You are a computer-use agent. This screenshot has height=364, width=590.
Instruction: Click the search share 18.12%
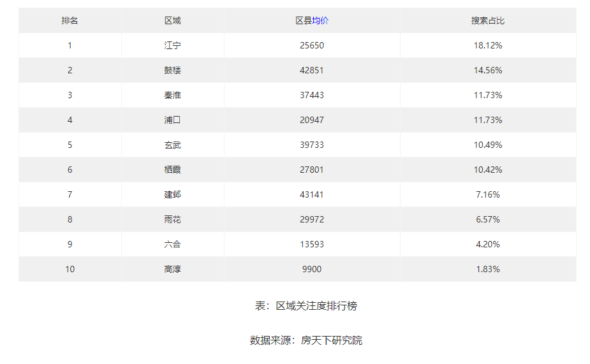pyautogui.click(x=488, y=45)
